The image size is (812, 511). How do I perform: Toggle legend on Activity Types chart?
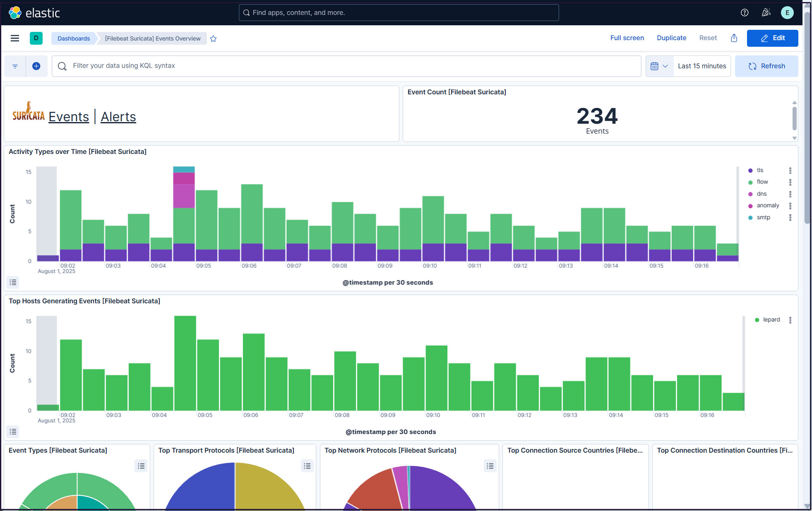(x=13, y=282)
